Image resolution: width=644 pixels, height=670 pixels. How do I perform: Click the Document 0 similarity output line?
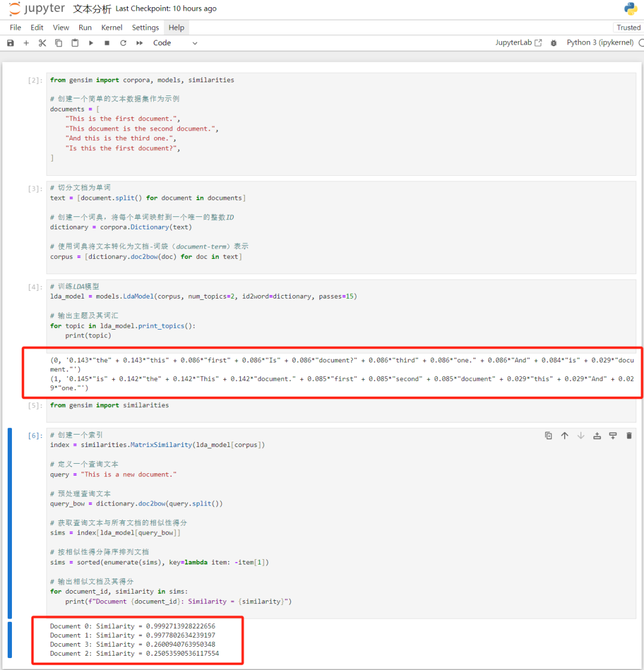pos(133,626)
